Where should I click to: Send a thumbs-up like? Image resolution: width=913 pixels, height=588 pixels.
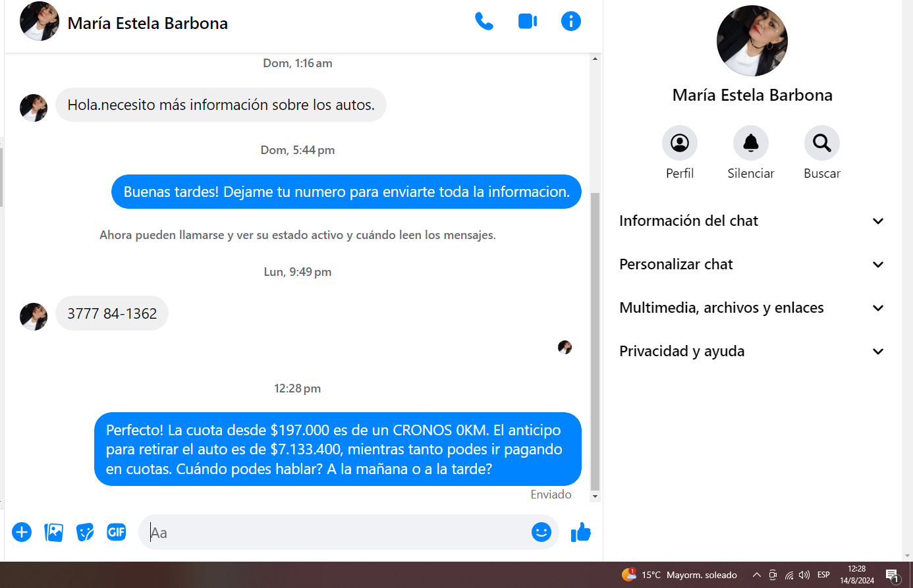(580, 532)
